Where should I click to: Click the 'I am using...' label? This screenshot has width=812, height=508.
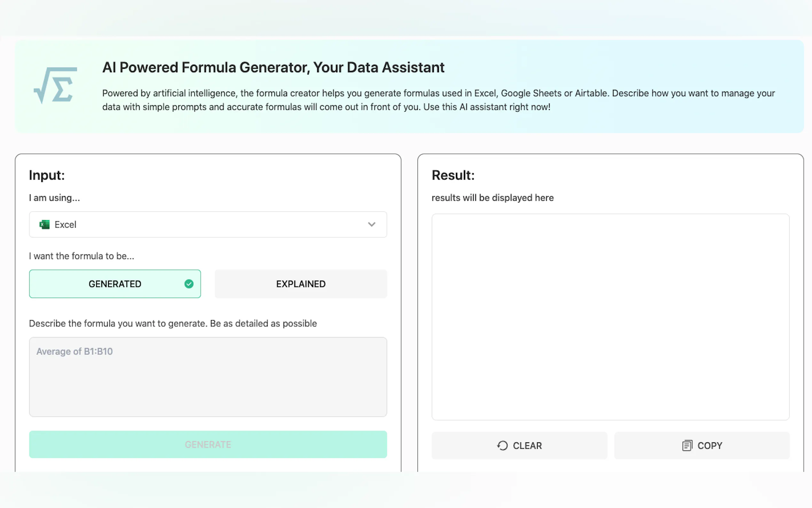[54, 198]
